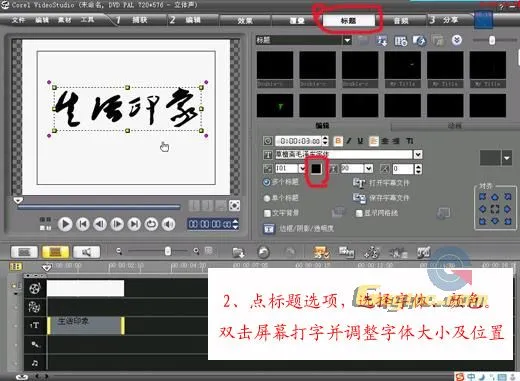Set text alignment to center
520x381 pixels.
[x=385, y=141]
